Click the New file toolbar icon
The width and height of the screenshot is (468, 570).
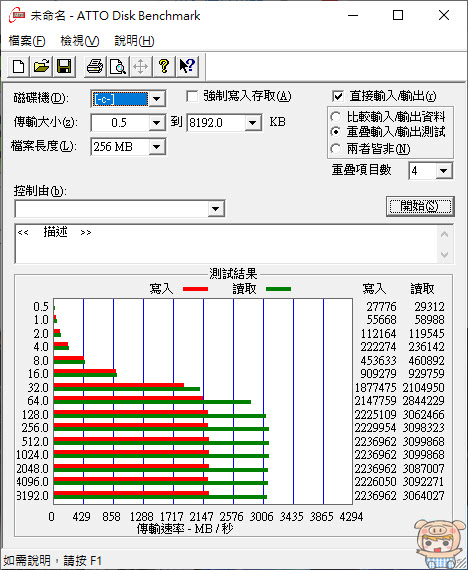(x=19, y=67)
